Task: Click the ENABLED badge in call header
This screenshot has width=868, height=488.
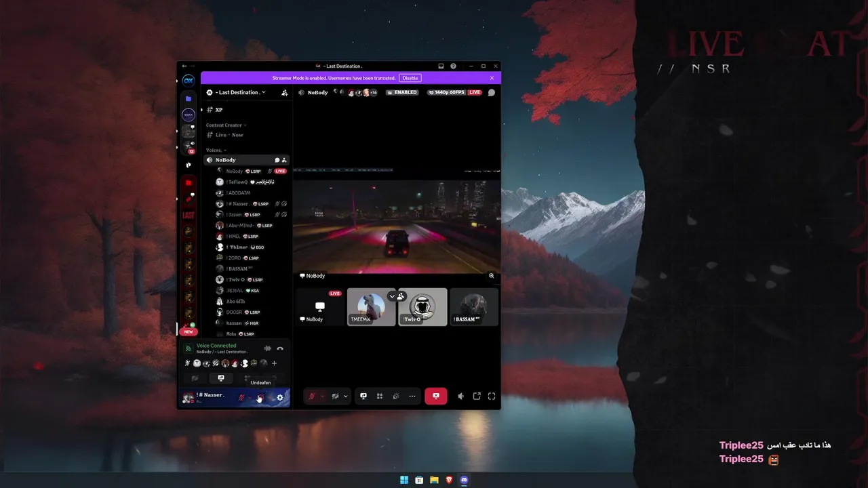Action: (401, 92)
